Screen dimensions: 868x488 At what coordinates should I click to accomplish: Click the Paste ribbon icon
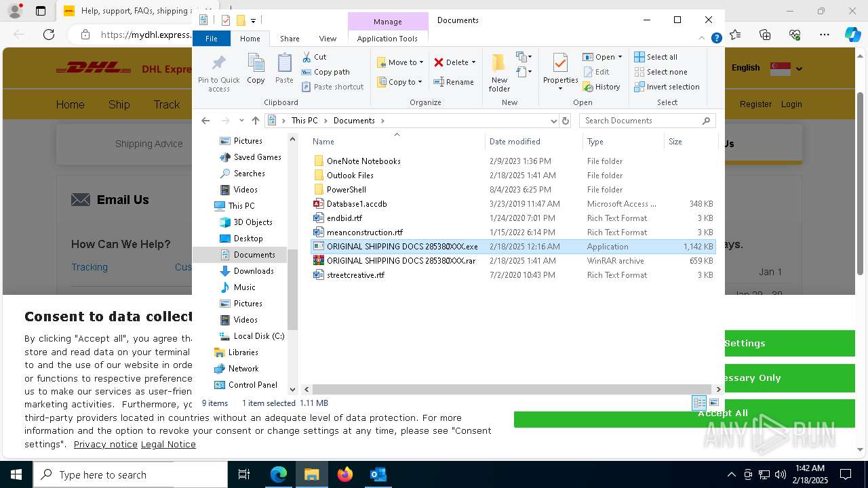pos(284,70)
